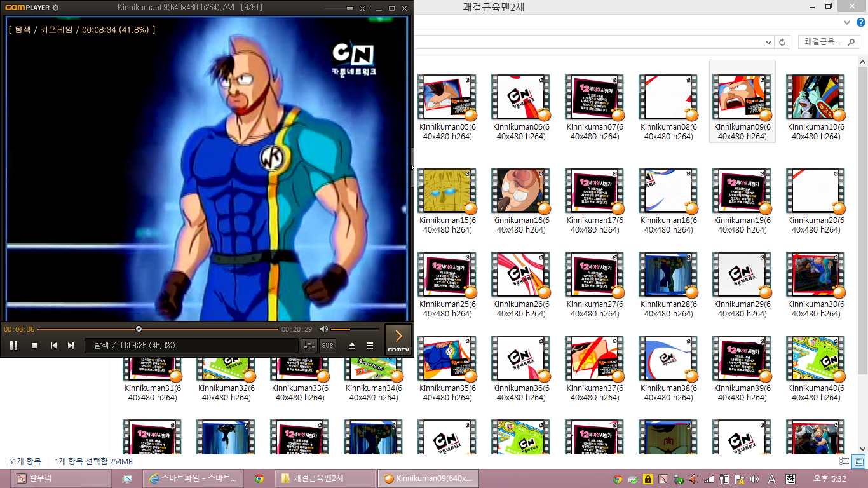
Task: Select the Kinnikuman19 video thumbnail
Action: 742,191
